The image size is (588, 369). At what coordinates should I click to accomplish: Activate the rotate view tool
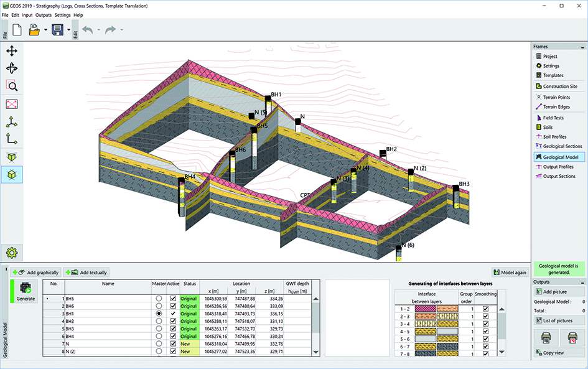click(12, 68)
